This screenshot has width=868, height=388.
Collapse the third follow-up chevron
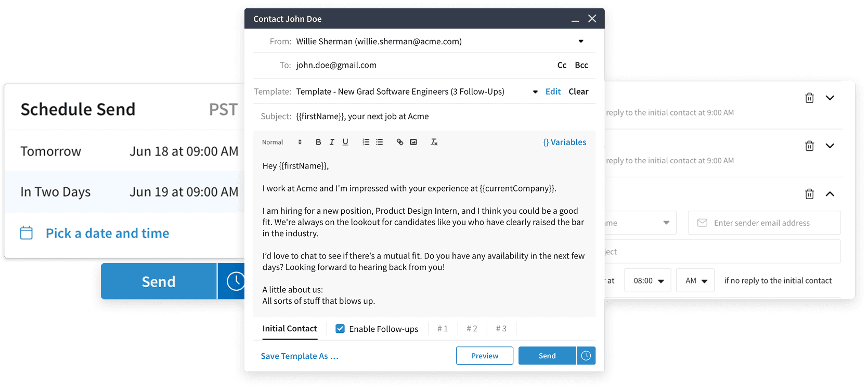click(830, 194)
